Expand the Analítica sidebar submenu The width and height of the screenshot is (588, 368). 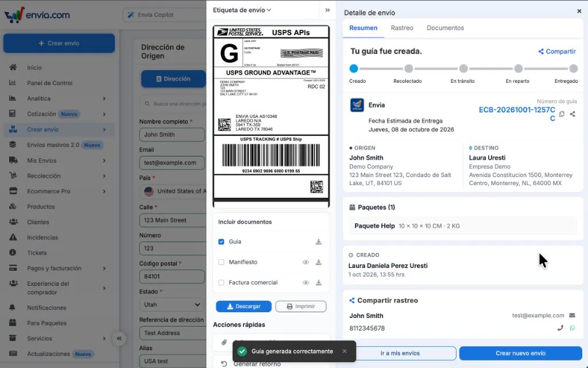(105, 98)
